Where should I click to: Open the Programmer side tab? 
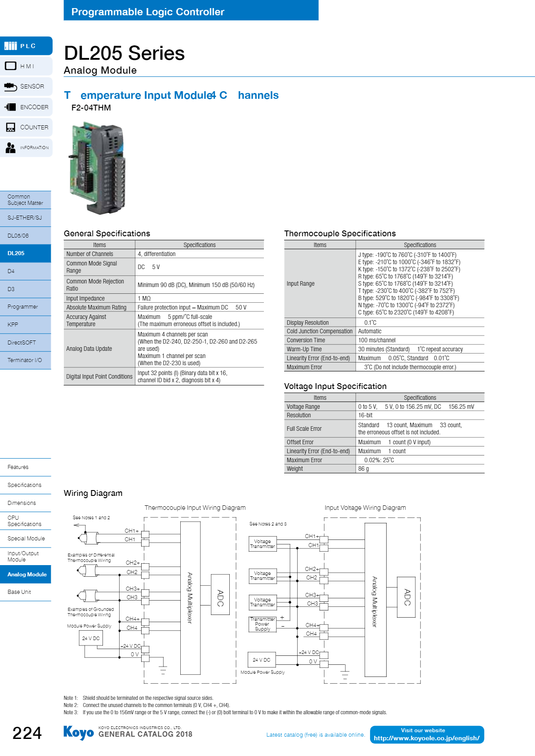(x=26, y=307)
